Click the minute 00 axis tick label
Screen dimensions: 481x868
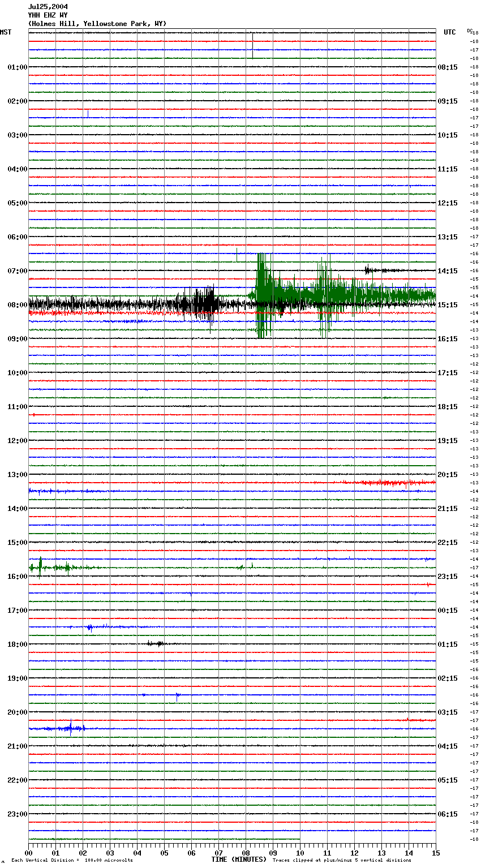[28, 853]
